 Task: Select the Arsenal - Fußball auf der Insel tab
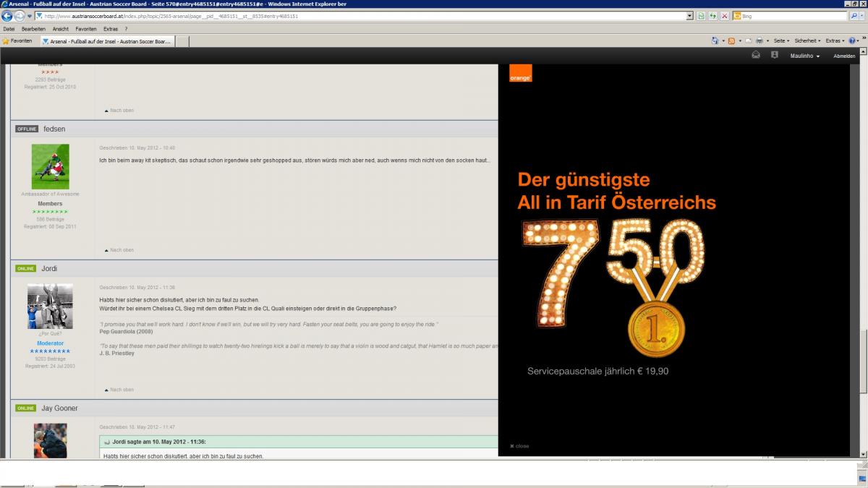coord(106,41)
